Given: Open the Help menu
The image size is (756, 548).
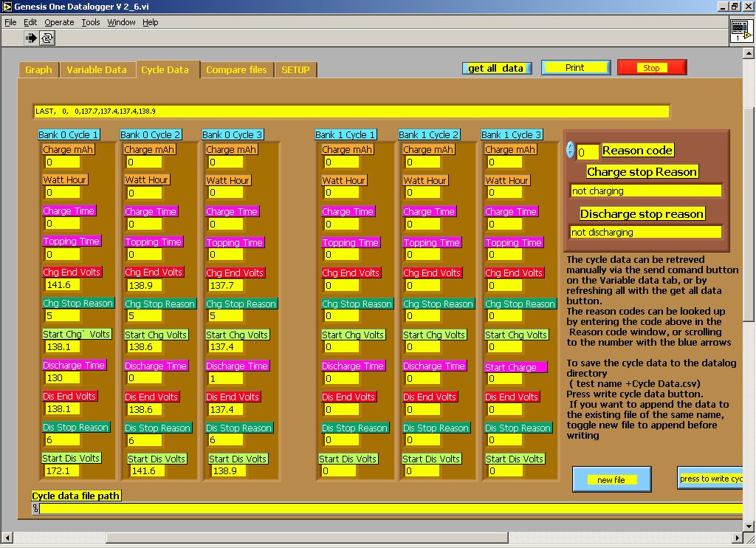Looking at the screenshot, I should pyautogui.click(x=150, y=22).
